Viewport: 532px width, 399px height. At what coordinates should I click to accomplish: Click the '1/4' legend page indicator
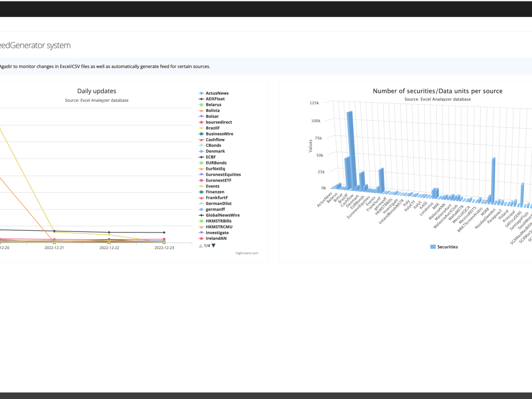pos(207,246)
